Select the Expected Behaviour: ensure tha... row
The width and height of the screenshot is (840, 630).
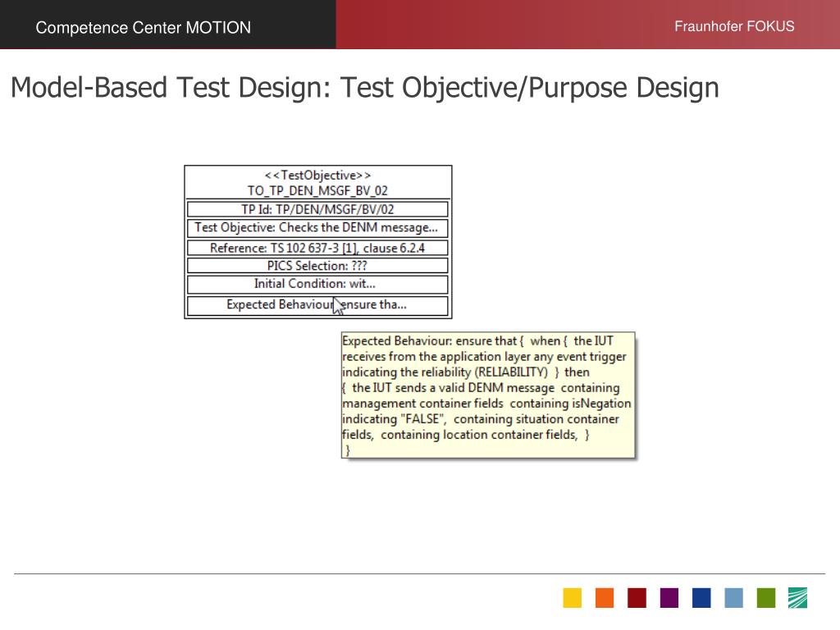(317, 305)
